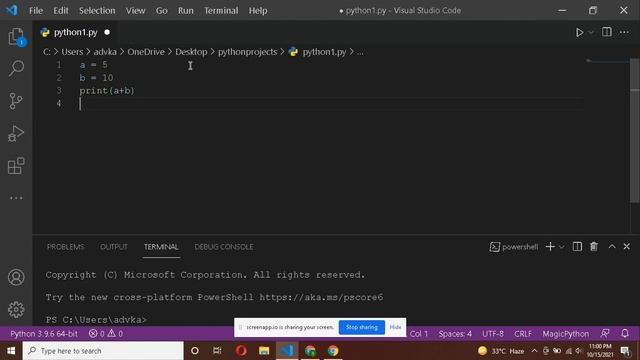Click the Python 3.9.6 64-bit interpreter selector
Viewport: 640px width, 360px height.
pos(44,333)
